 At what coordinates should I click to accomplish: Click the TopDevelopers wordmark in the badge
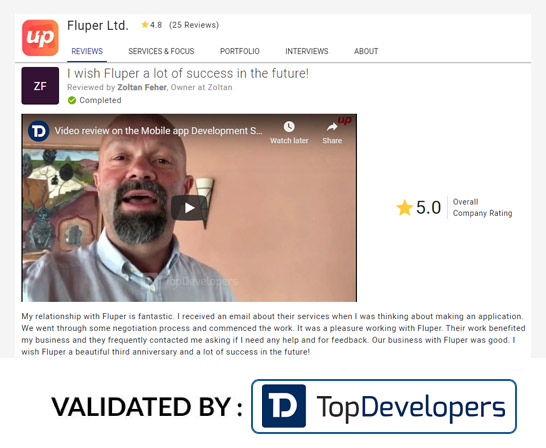click(411, 407)
